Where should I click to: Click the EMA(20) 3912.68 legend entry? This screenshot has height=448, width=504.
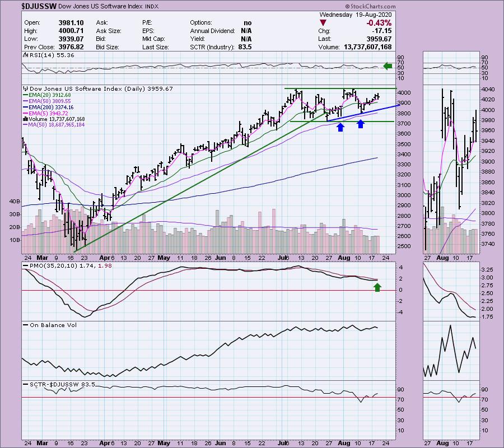(x=47, y=95)
